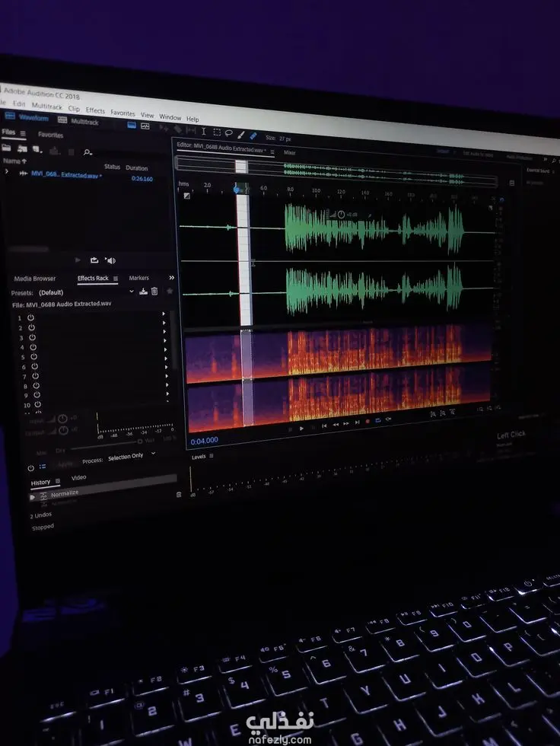Viewport: 560px width, 746px height.
Task: Switch to the Markers tab
Action: coord(138,278)
